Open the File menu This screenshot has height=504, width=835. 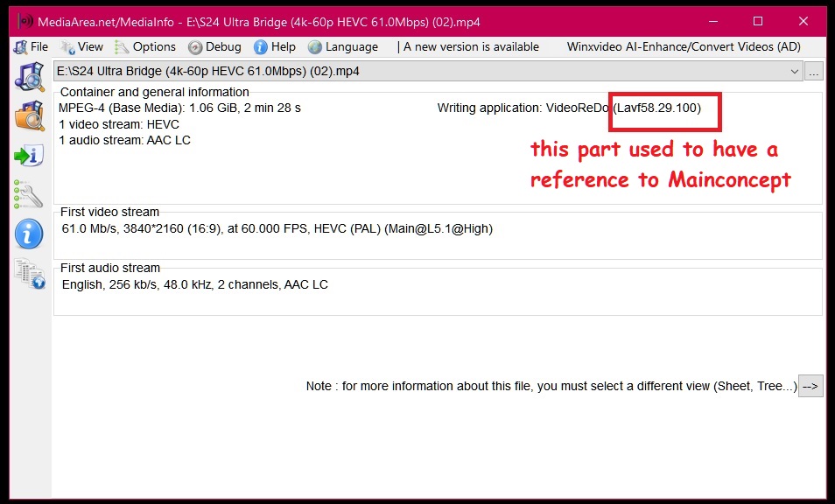pos(31,47)
